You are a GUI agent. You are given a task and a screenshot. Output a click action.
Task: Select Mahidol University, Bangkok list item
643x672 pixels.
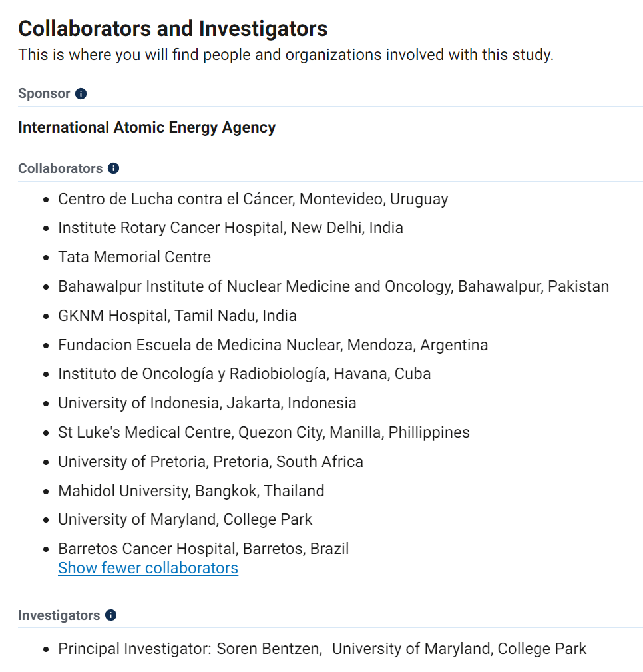[191, 491]
